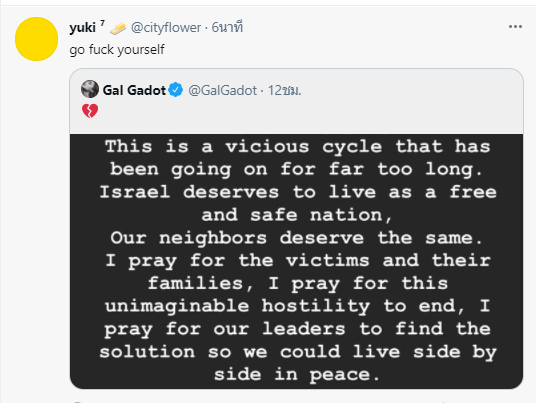
Task: Open the Gal Gadot display name
Action: coord(134,90)
